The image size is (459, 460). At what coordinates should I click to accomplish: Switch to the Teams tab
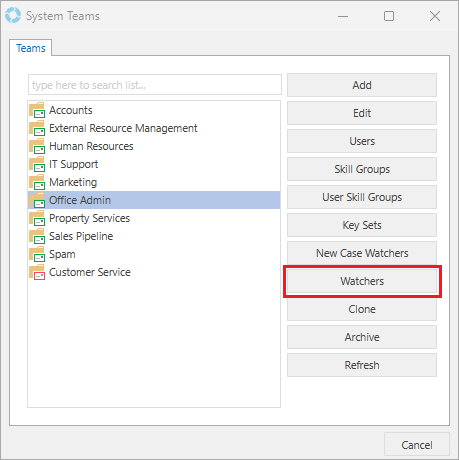pyautogui.click(x=31, y=48)
